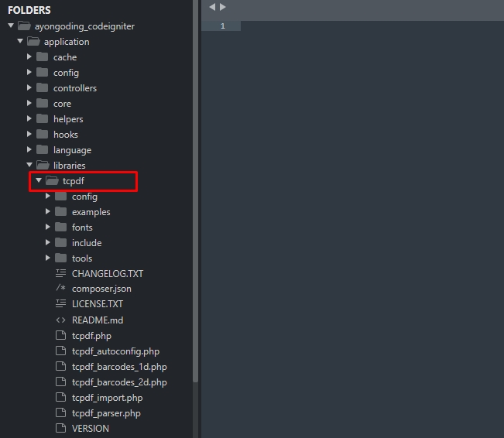Select the tcpdf config subfolder label

pos(84,197)
